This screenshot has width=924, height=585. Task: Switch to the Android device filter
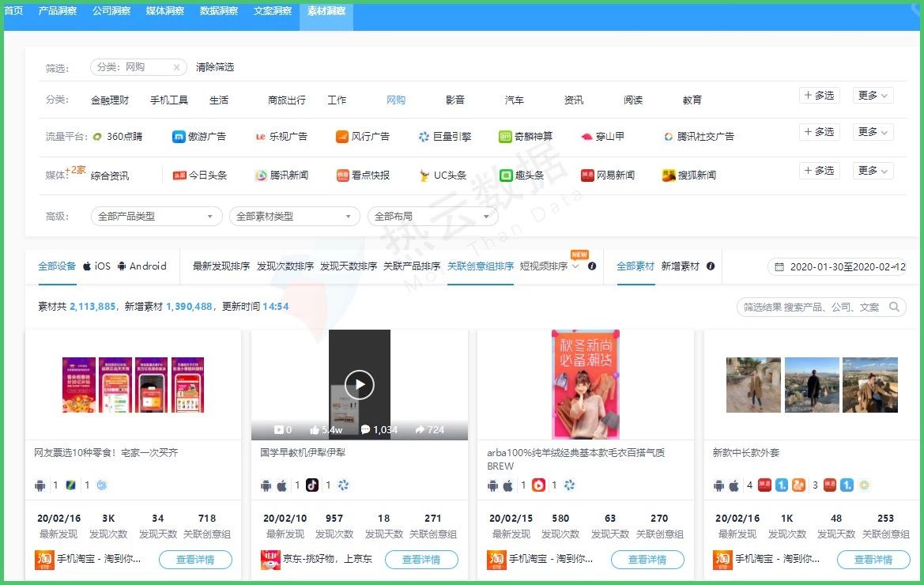pyautogui.click(x=143, y=266)
